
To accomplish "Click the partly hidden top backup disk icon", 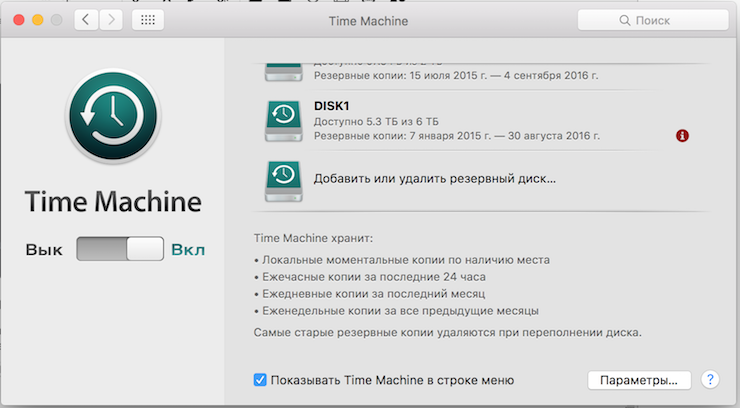I will [x=284, y=73].
